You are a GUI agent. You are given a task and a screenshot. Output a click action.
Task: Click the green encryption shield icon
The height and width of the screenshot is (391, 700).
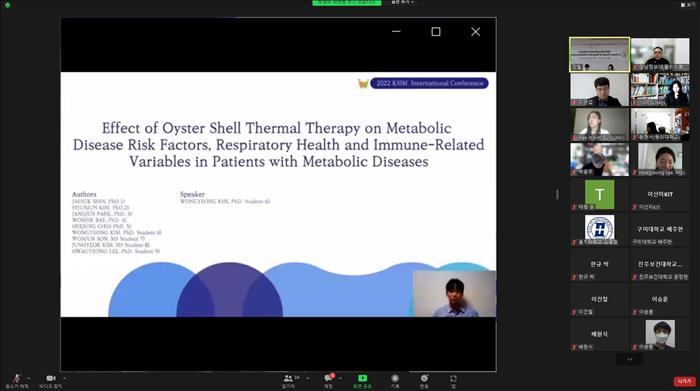tap(8, 5)
